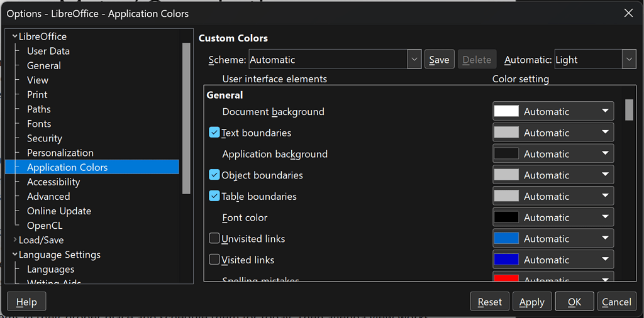Click the color list vertical scrollbar
The height and width of the screenshot is (318, 644).
click(629, 189)
